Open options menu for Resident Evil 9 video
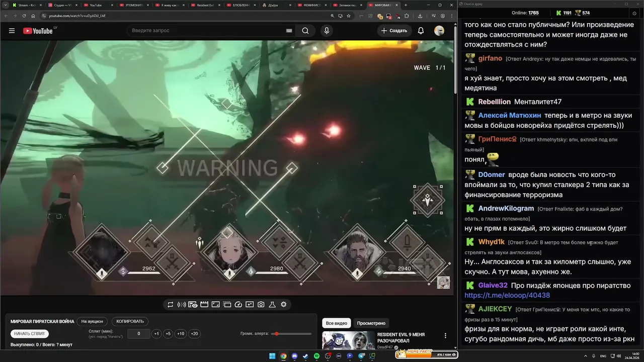Image resolution: width=644 pixels, height=362 pixels. click(x=445, y=336)
